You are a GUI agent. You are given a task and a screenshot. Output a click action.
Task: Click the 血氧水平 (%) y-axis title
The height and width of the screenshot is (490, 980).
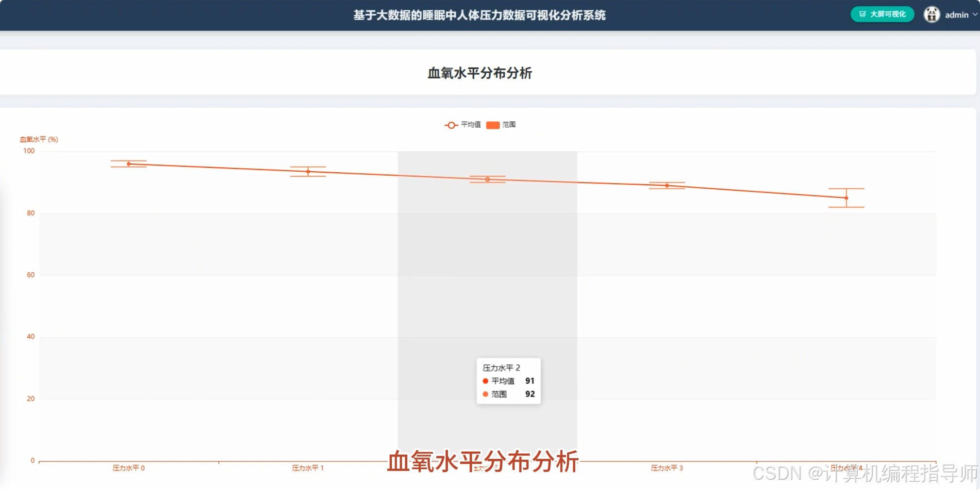39,139
